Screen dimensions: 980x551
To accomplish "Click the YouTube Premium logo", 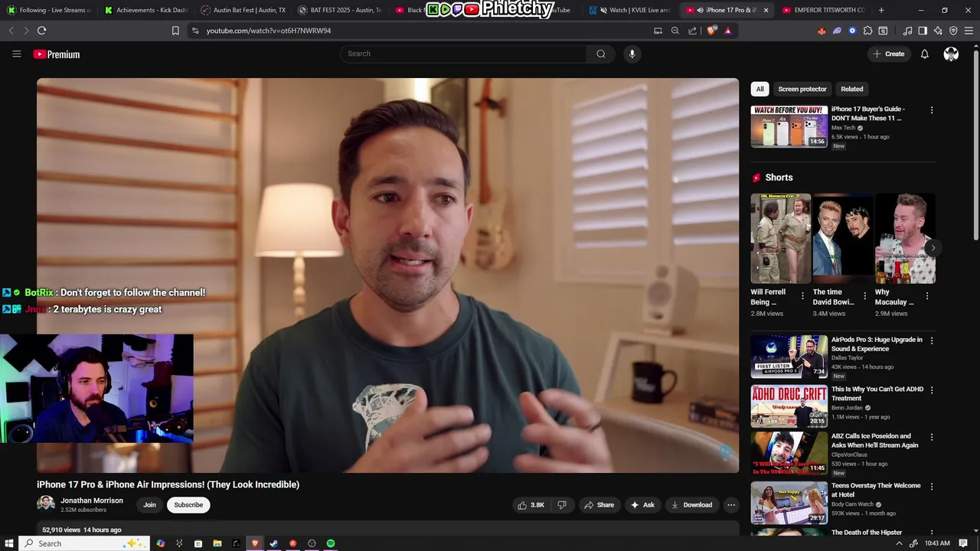I will pos(57,54).
